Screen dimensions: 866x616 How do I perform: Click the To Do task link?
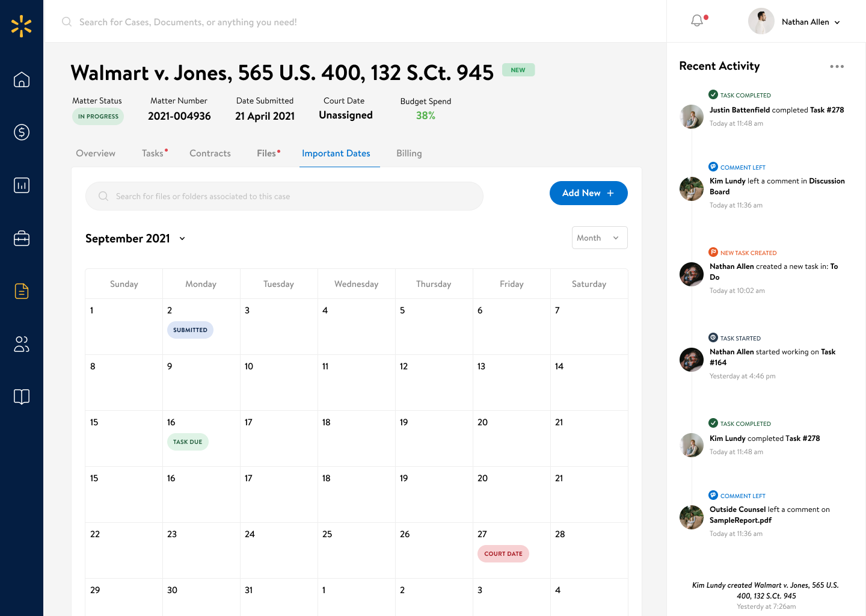click(774, 272)
